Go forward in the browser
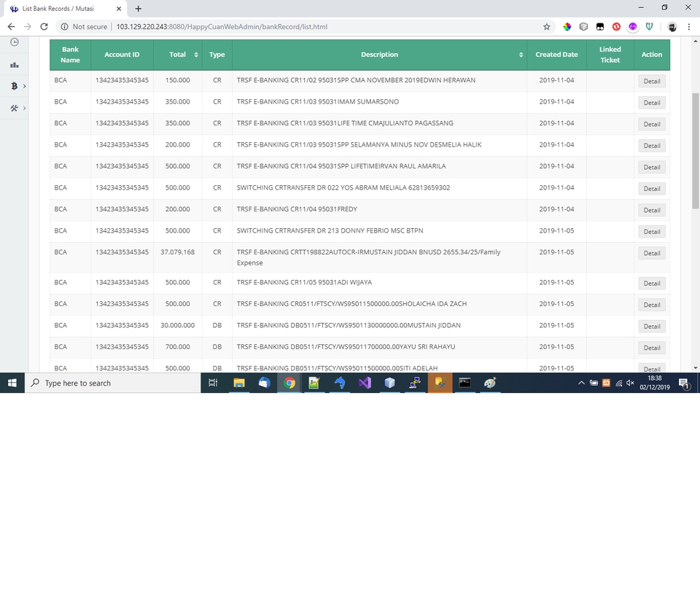The height and width of the screenshot is (608, 700). (x=28, y=27)
